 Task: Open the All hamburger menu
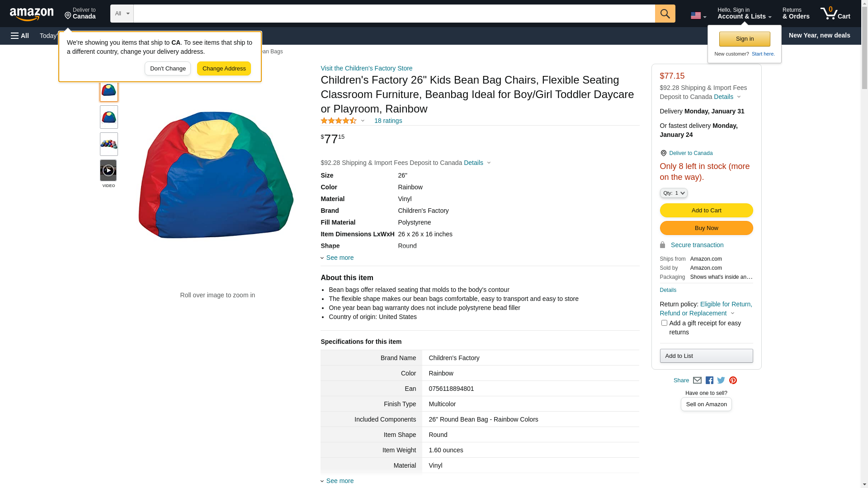pyautogui.click(x=20, y=36)
